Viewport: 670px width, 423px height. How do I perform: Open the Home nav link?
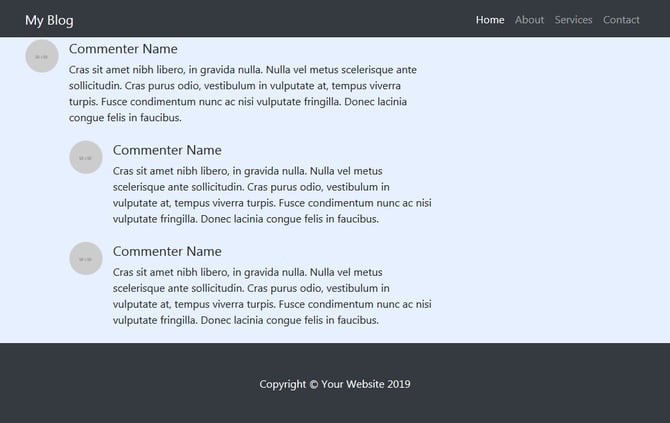[490, 20]
